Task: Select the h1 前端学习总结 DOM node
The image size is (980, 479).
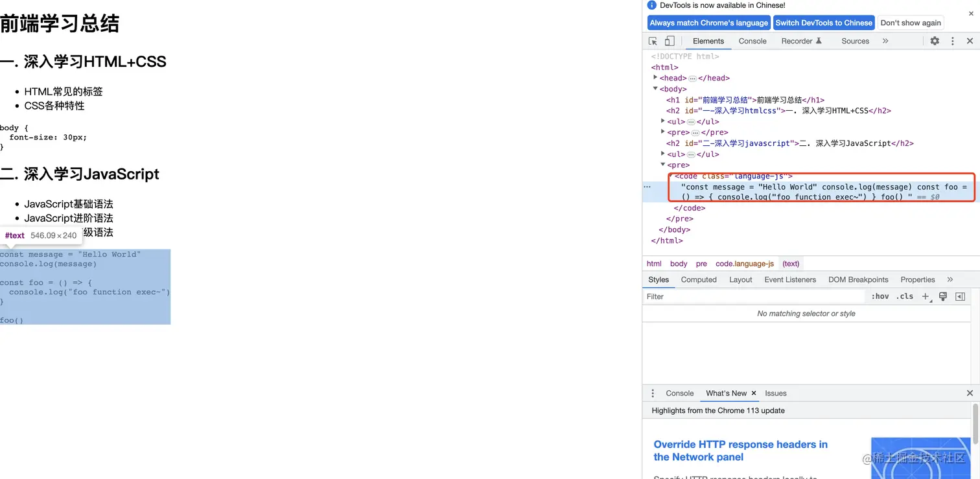Action: pyautogui.click(x=745, y=100)
